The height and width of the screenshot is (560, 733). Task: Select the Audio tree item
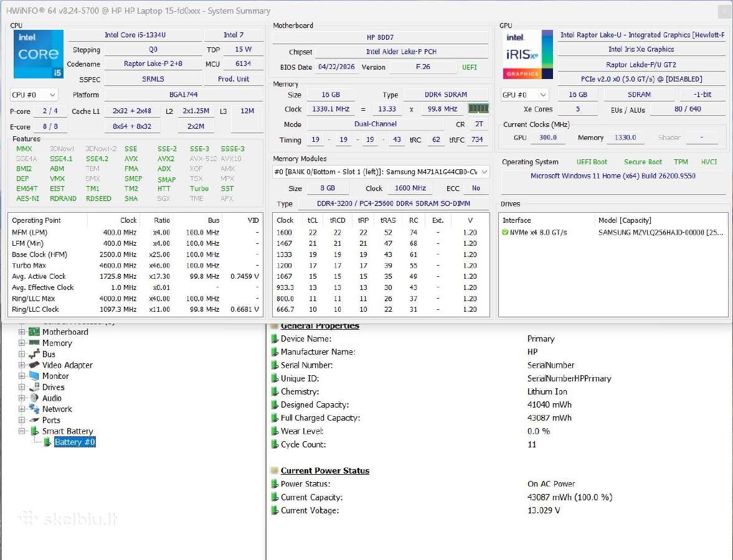52,398
